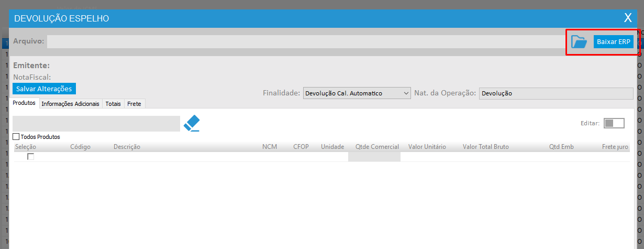Close the Devolução Espelho dialog

pyautogui.click(x=628, y=18)
